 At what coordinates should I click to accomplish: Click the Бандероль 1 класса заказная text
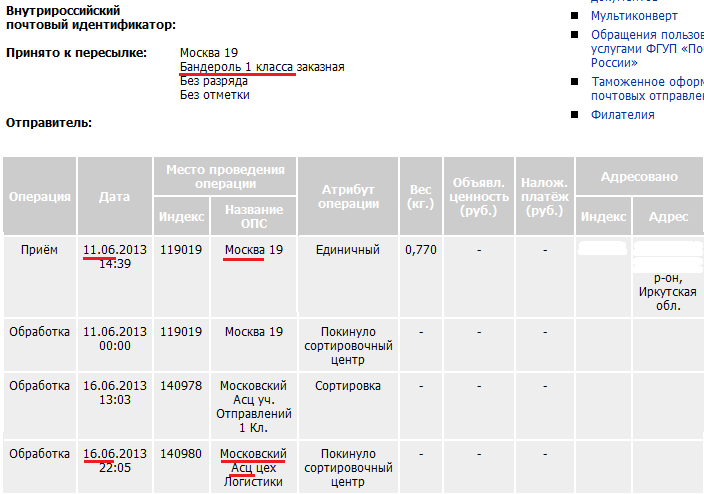(262, 67)
